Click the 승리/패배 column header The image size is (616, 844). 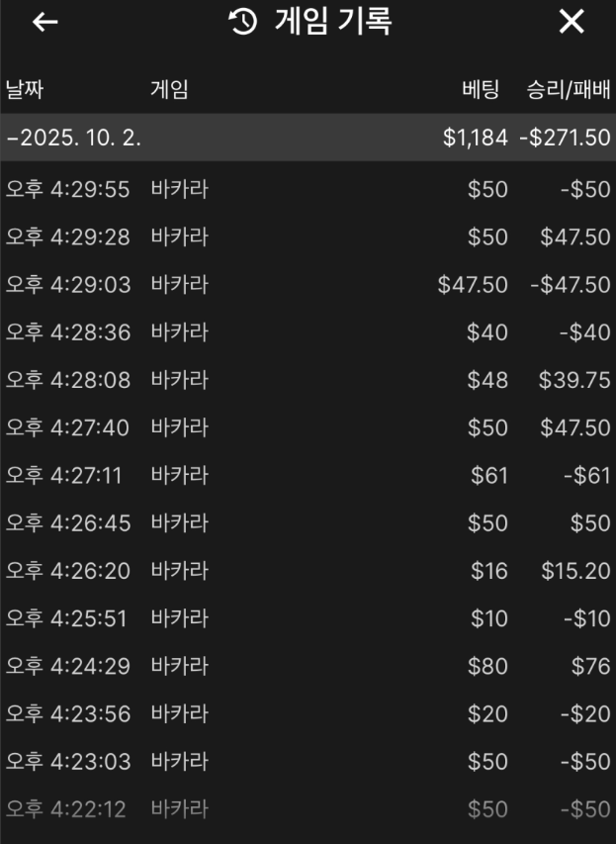click(x=569, y=90)
